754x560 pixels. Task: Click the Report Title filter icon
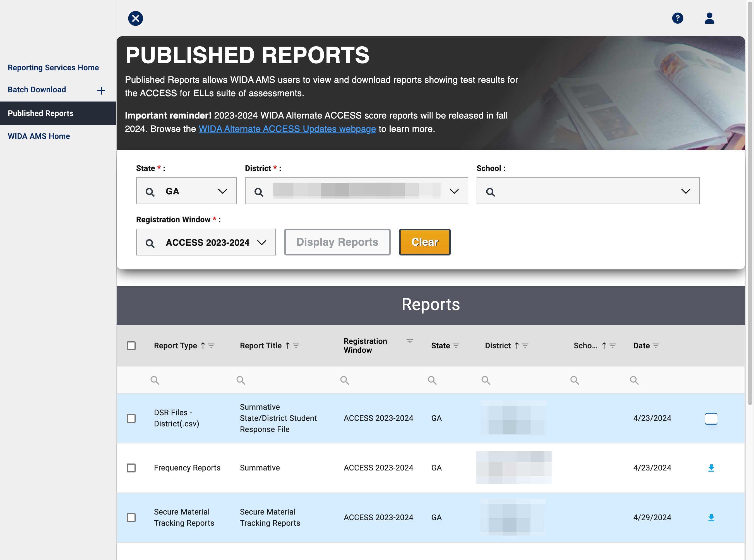(x=296, y=346)
